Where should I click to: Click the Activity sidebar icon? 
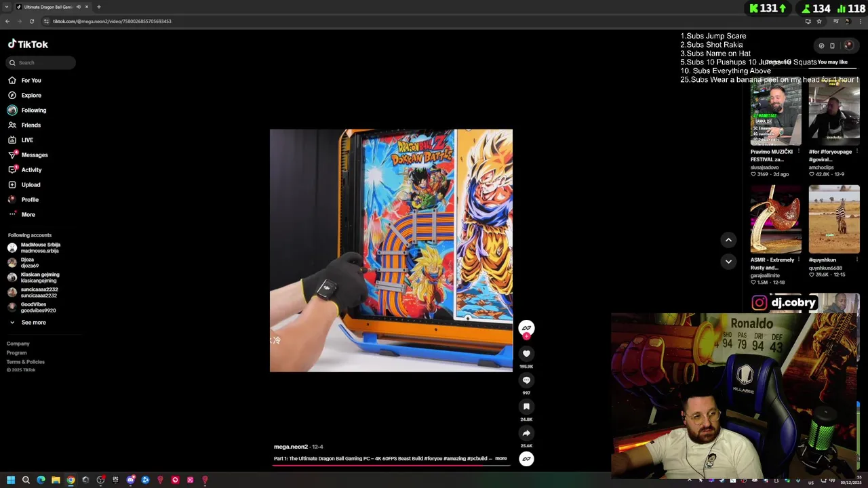click(x=12, y=169)
